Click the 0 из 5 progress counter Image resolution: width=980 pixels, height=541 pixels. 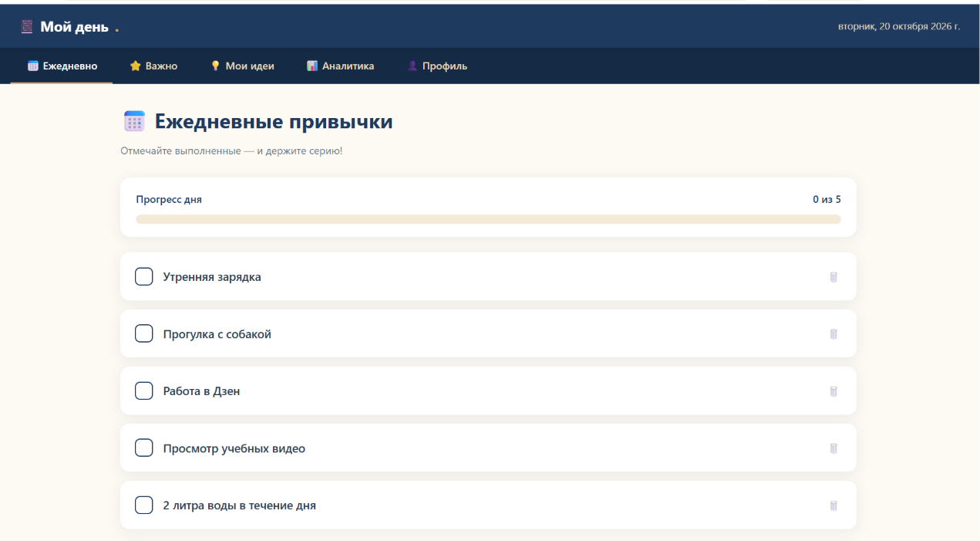(827, 199)
